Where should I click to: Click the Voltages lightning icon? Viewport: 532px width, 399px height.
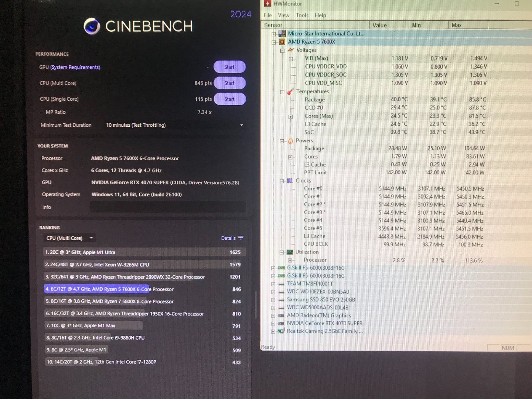(290, 50)
